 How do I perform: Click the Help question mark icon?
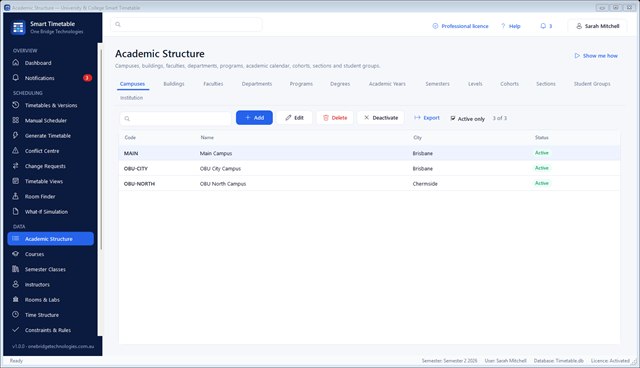click(x=503, y=26)
